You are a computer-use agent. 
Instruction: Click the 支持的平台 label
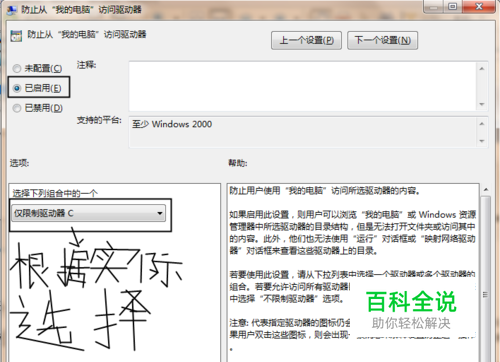pyautogui.click(x=99, y=120)
